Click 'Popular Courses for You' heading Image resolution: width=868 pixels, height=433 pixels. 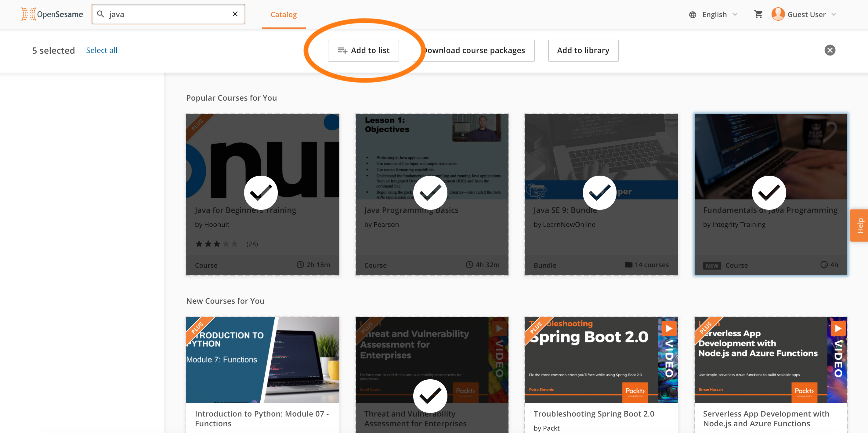[x=231, y=98]
